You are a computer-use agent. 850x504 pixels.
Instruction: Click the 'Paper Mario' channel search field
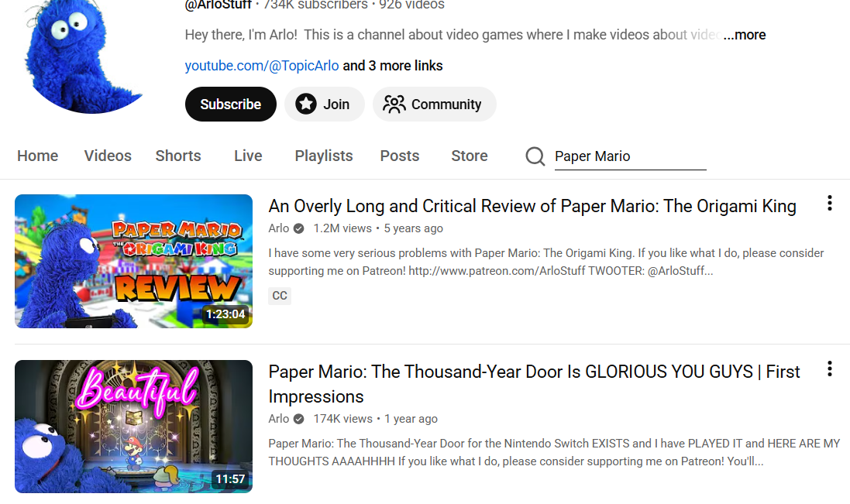[630, 156]
